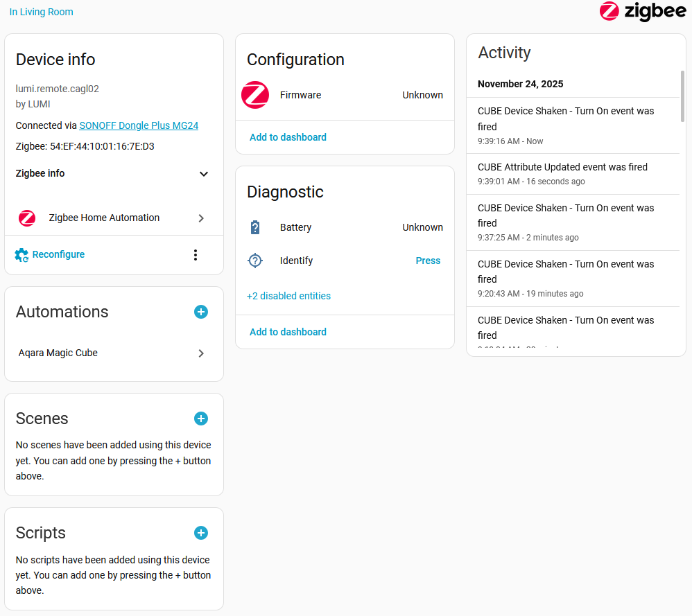
Task: Show the +2 disabled entities
Action: click(x=288, y=296)
